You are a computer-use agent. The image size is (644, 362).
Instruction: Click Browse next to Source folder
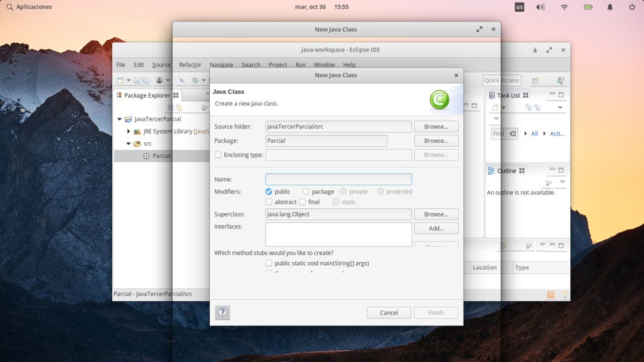436,127
